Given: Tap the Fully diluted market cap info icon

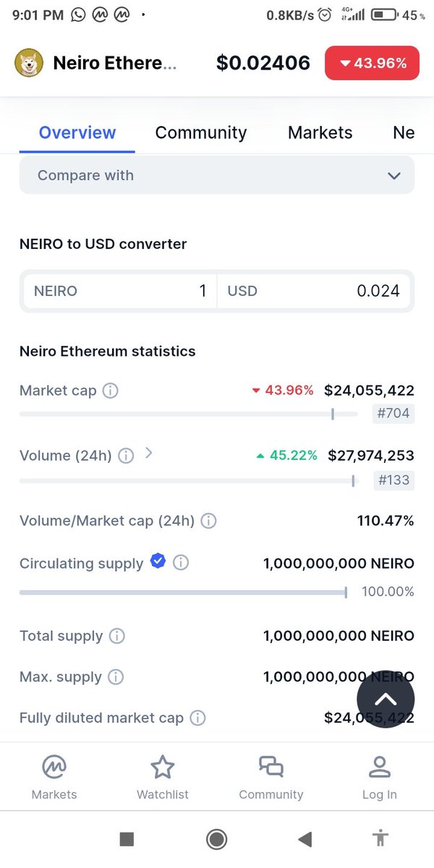Looking at the screenshot, I should click(x=197, y=718).
